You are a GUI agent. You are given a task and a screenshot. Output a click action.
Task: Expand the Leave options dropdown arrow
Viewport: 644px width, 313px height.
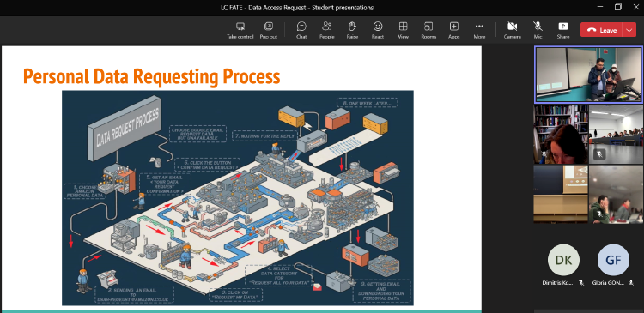629,30
